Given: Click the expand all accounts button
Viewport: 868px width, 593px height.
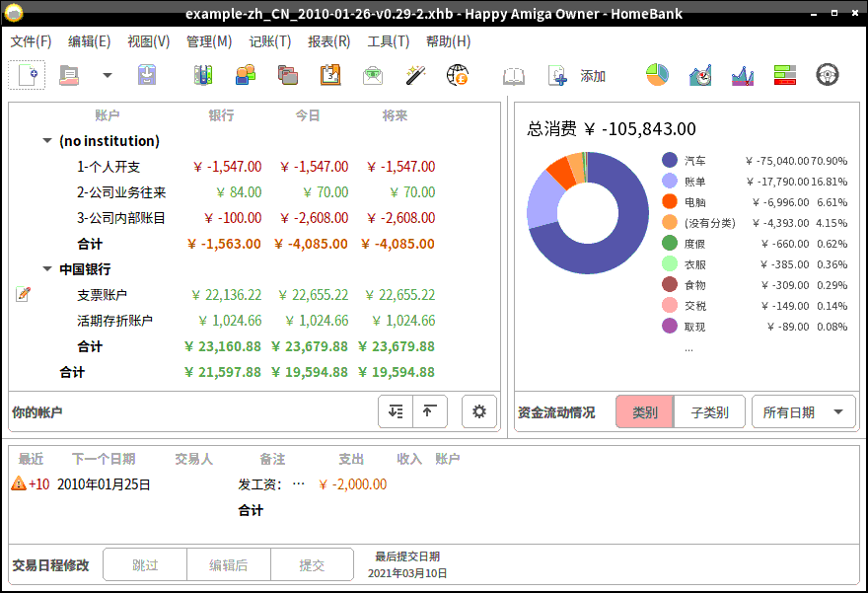Looking at the screenshot, I should 396,411.
